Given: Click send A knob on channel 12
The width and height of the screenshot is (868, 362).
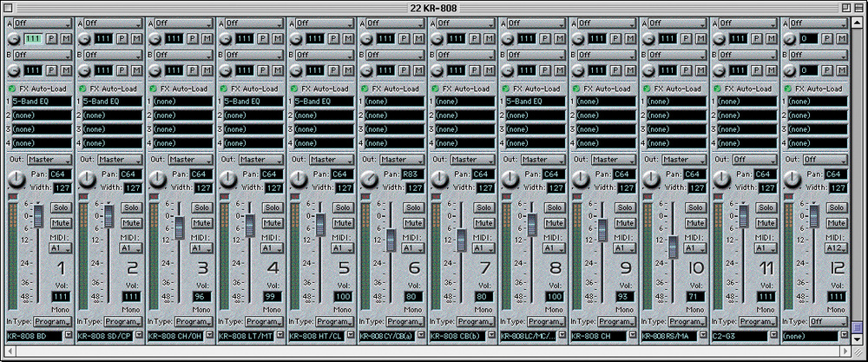Looking at the screenshot, I should [790, 39].
